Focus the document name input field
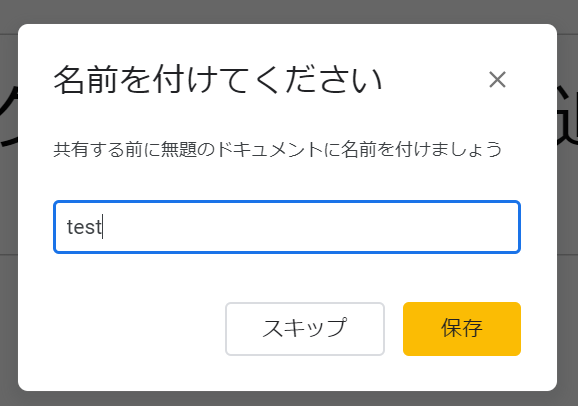Screen dimensions: 578x406 (287, 227)
